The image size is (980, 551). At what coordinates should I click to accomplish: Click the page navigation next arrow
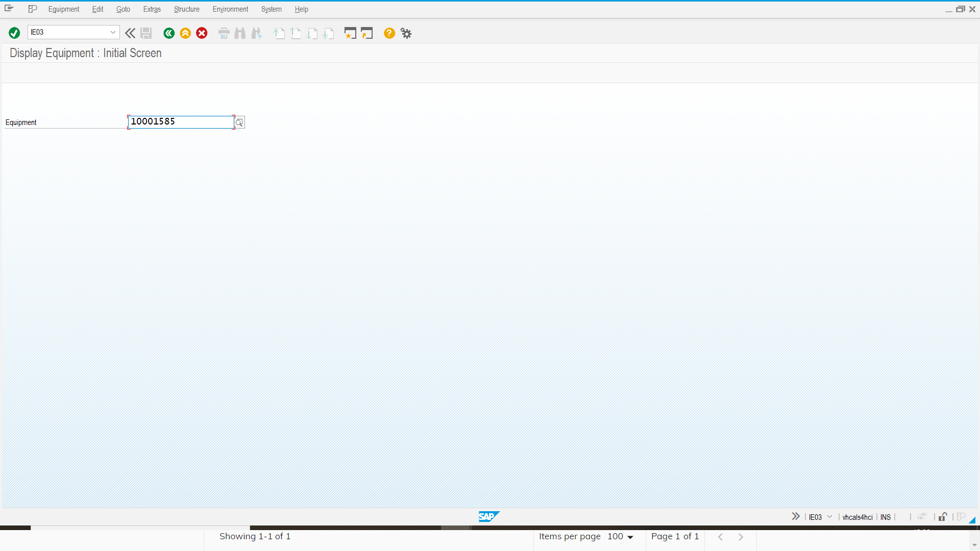(741, 536)
